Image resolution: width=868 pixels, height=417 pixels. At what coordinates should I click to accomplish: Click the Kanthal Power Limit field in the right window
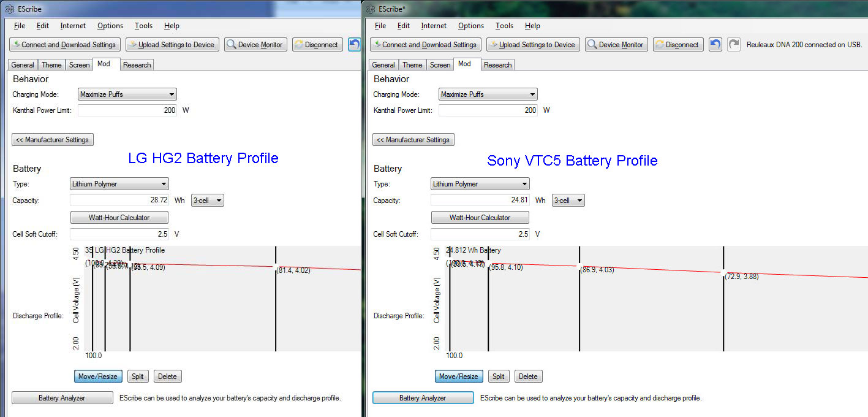pyautogui.click(x=488, y=110)
